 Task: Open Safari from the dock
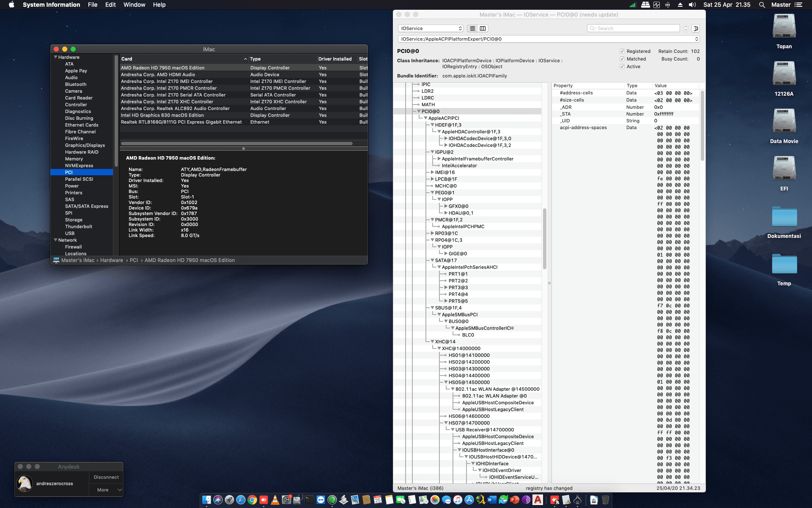click(x=241, y=500)
